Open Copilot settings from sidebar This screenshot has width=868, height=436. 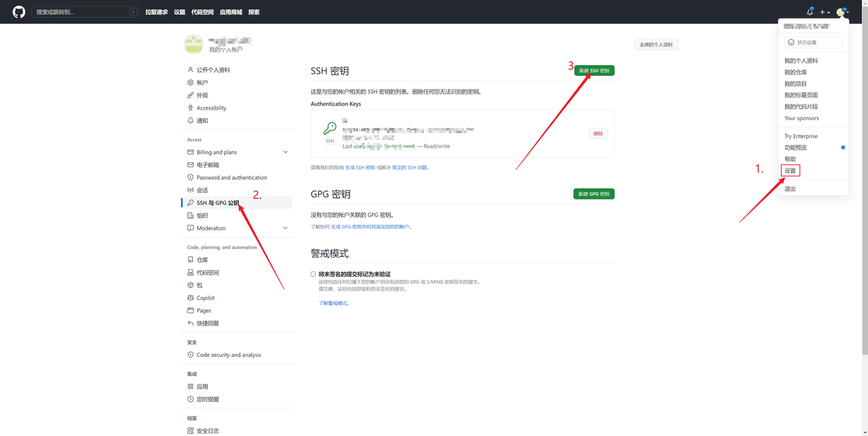click(206, 297)
